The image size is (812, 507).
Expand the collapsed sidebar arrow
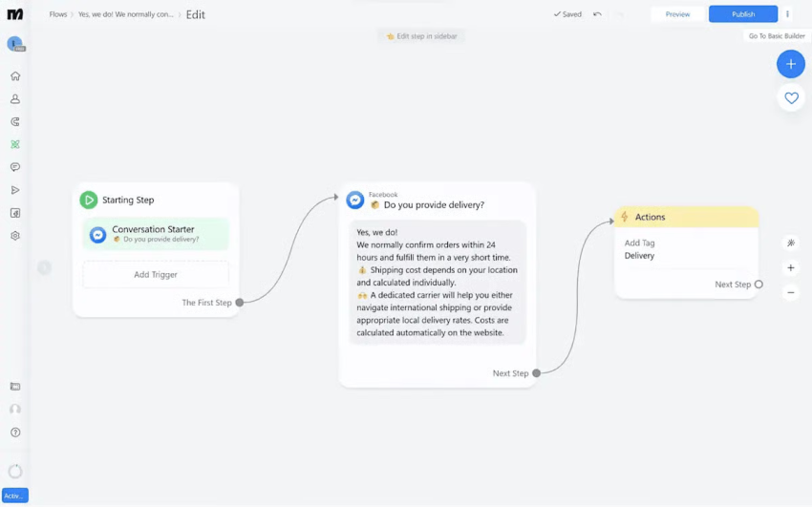point(44,268)
